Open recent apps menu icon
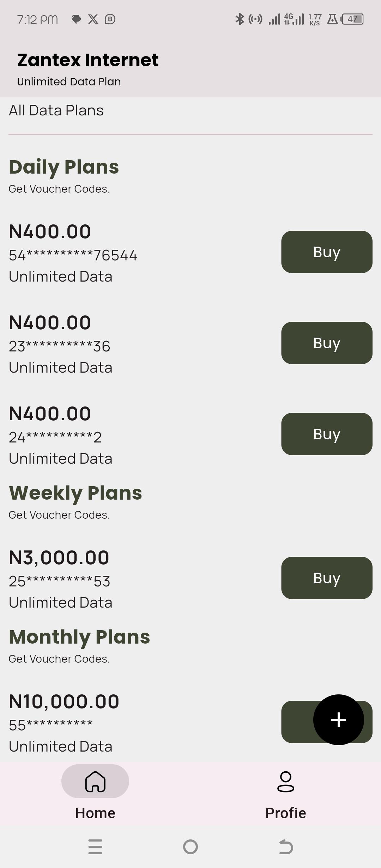Viewport: 381px width, 868px height. click(x=95, y=847)
